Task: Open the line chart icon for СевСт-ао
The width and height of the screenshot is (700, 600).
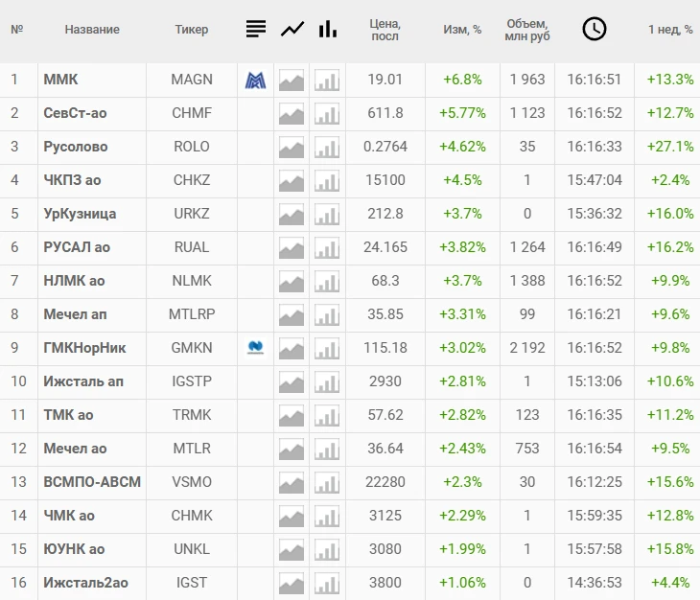Action: (x=292, y=114)
